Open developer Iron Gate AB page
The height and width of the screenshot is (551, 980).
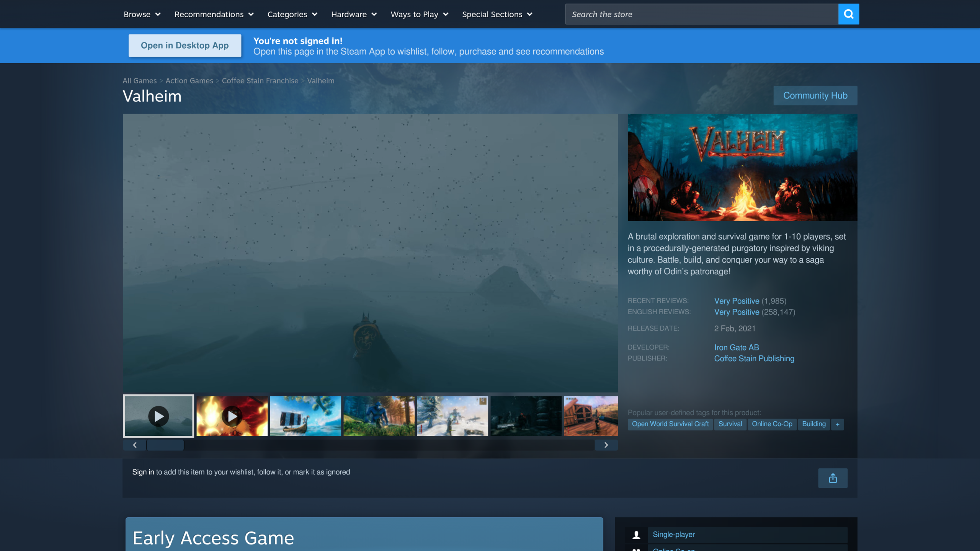click(737, 347)
